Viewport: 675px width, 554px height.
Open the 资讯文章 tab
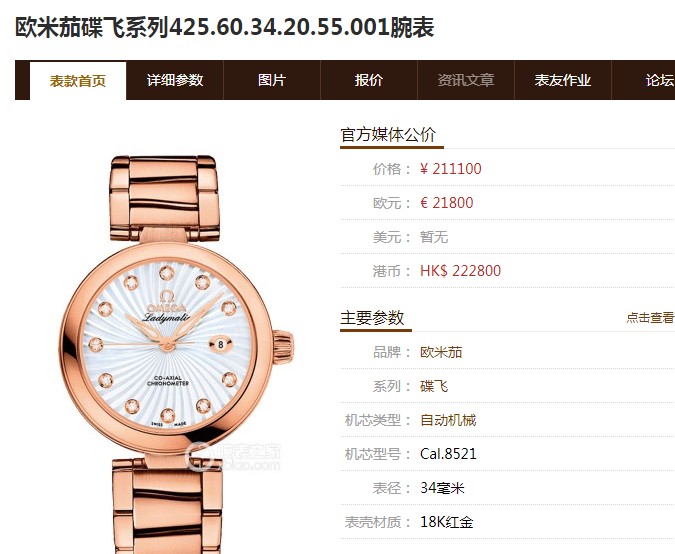(x=466, y=80)
